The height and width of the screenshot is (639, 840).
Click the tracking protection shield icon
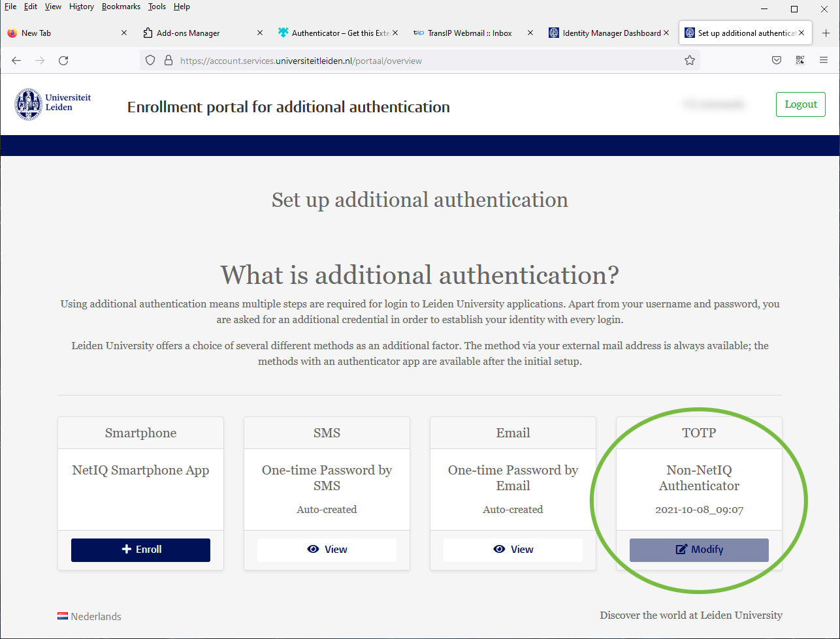coord(150,61)
